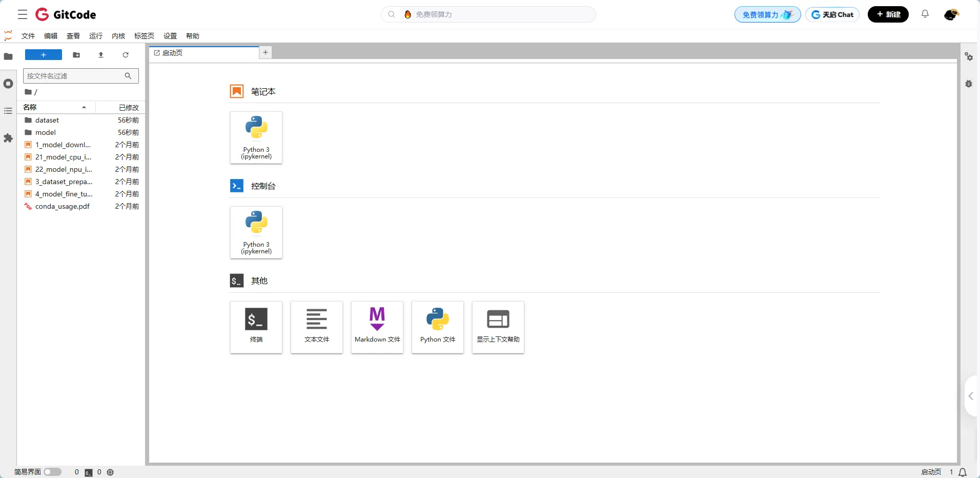This screenshot has height=478, width=980.
Task: Open the 内核 menu
Action: (118, 36)
